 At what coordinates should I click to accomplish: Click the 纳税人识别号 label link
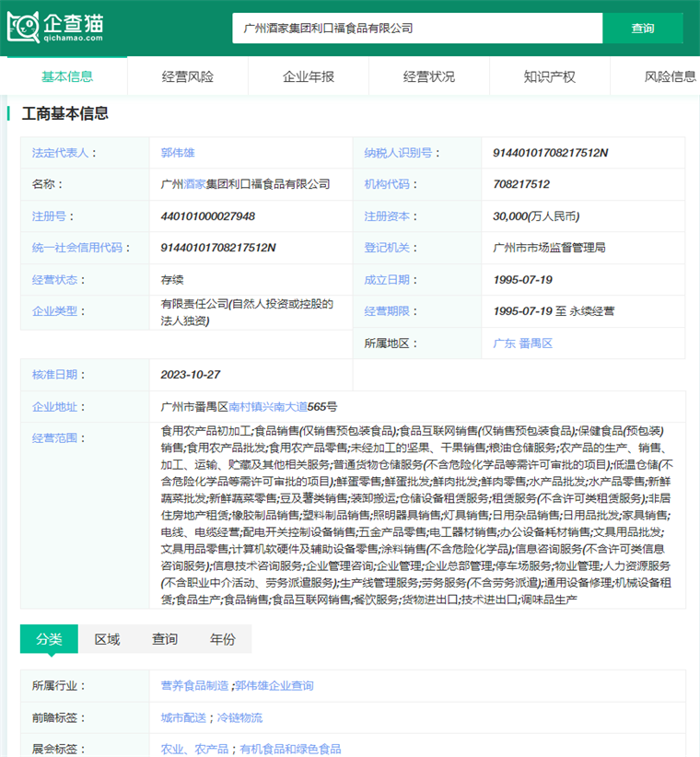pos(398,153)
